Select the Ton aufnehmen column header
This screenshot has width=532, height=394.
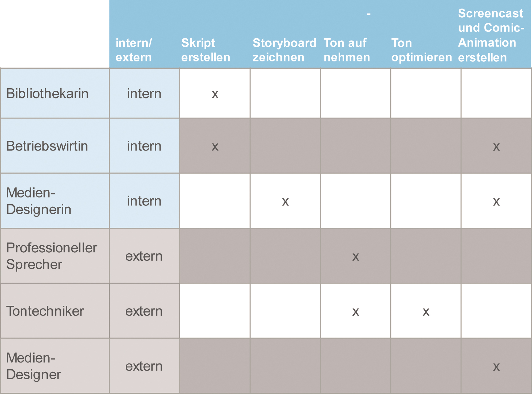[347, 50]
